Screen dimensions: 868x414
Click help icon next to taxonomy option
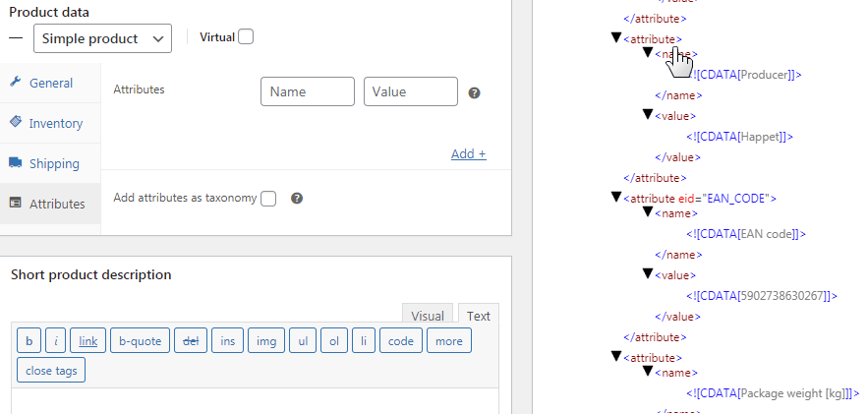click(x=297, y=198)
